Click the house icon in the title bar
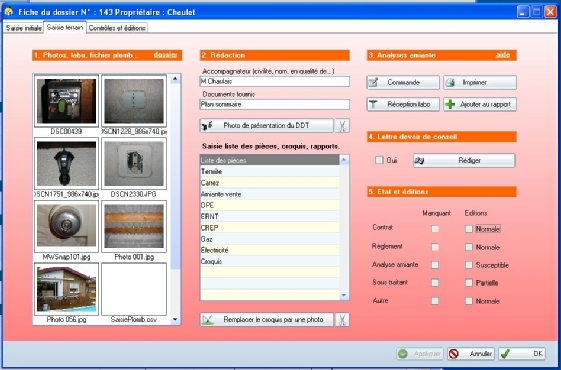Image resolution: width=561 pixels, height=370 pixels. click(9, 12)
